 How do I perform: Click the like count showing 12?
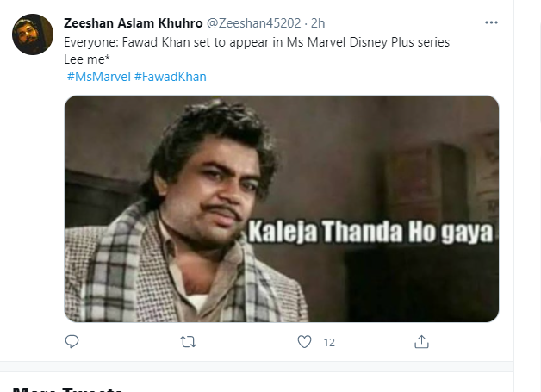pyautogui.click(x=328, y=342)
